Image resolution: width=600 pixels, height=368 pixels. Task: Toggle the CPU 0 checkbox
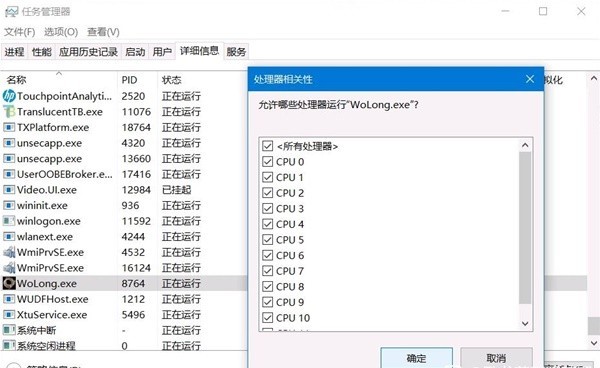pyautogui.click(x=267, y=162)
